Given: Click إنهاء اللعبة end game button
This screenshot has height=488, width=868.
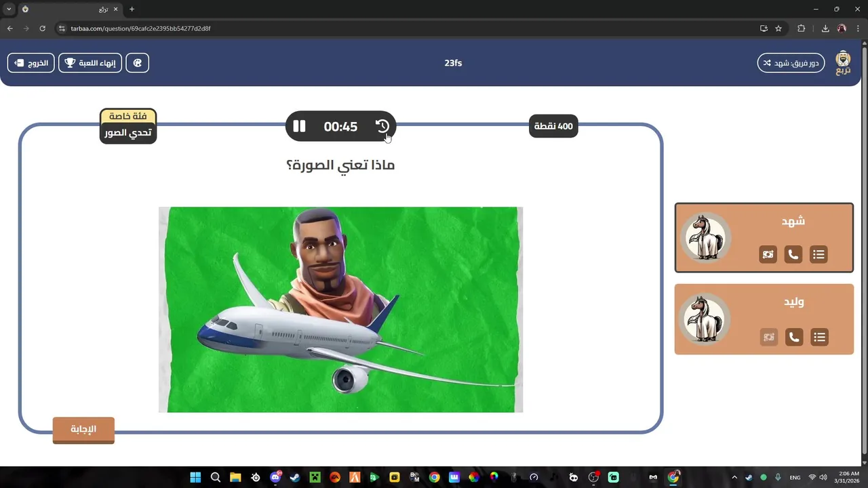Looking at the screenshot, I should coord(90,63).
